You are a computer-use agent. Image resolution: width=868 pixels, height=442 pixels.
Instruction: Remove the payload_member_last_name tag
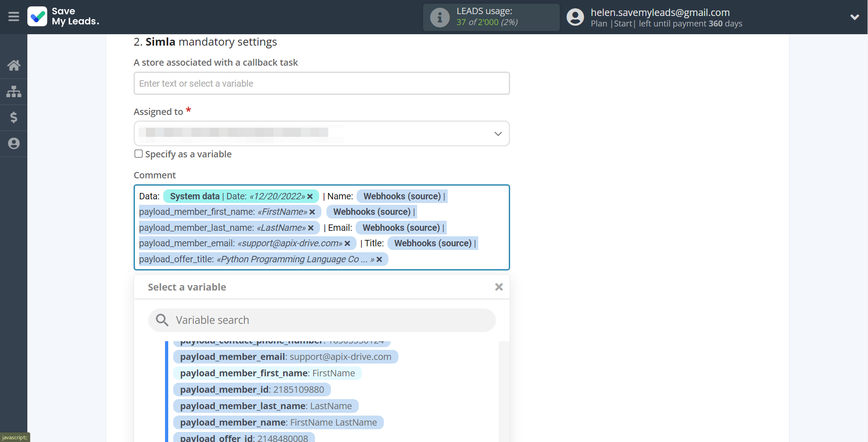point(311,228)
